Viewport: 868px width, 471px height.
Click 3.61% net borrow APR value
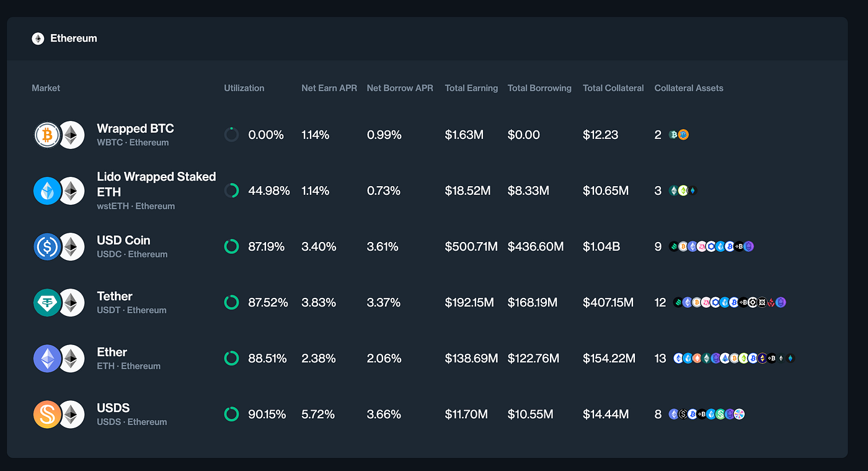pyautogui.click(x=384, y=246)
